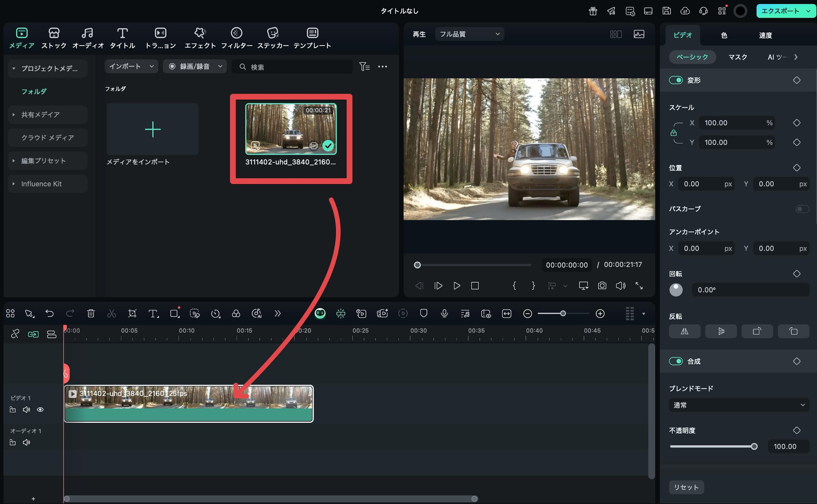817x504 pixels.
Task: Open the Stickers tab
Action: 273,38
